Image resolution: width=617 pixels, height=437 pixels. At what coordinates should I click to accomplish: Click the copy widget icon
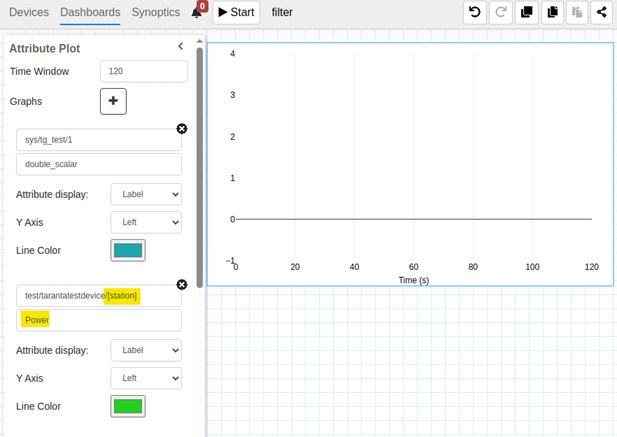pyautogui.click(x=552, y=12)
